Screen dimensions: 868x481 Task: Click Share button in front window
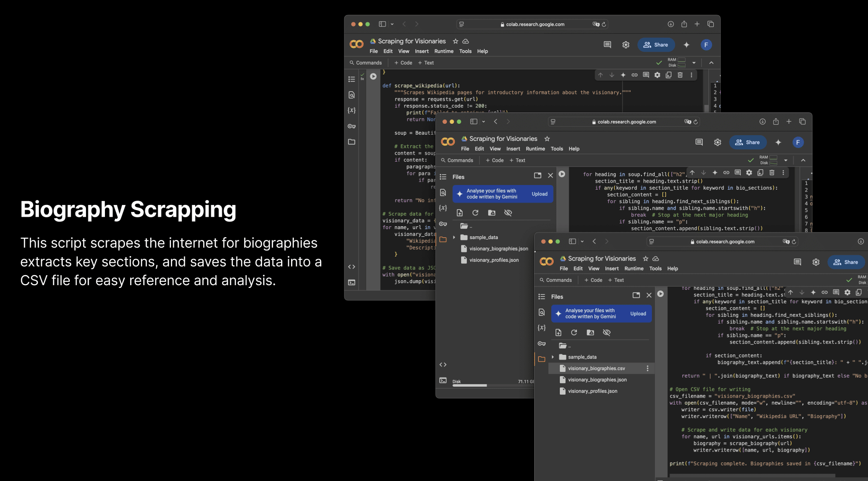[x=846, y=262]
